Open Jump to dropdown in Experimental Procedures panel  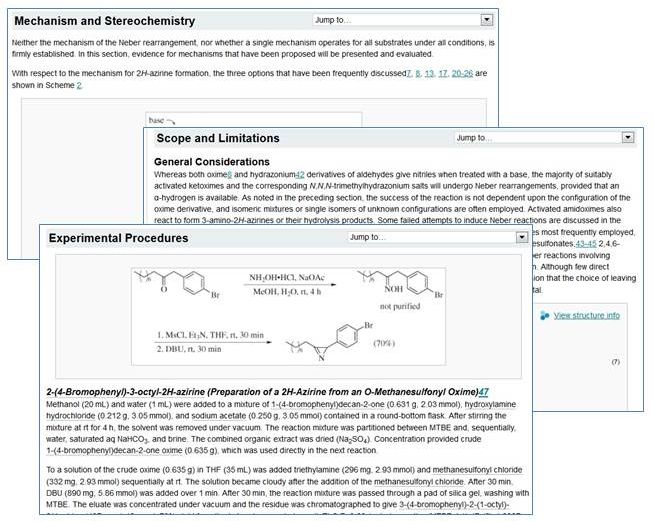point(438,237)
